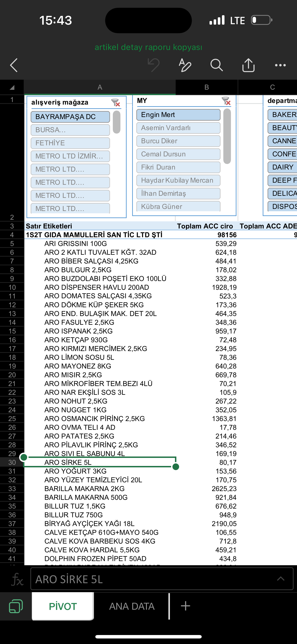Select BEAUTY department slicer button

click(282, 128)
